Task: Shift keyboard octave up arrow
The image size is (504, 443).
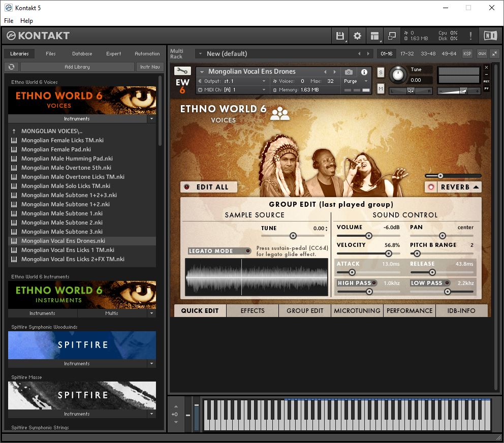Action: [x=176, y=406]
